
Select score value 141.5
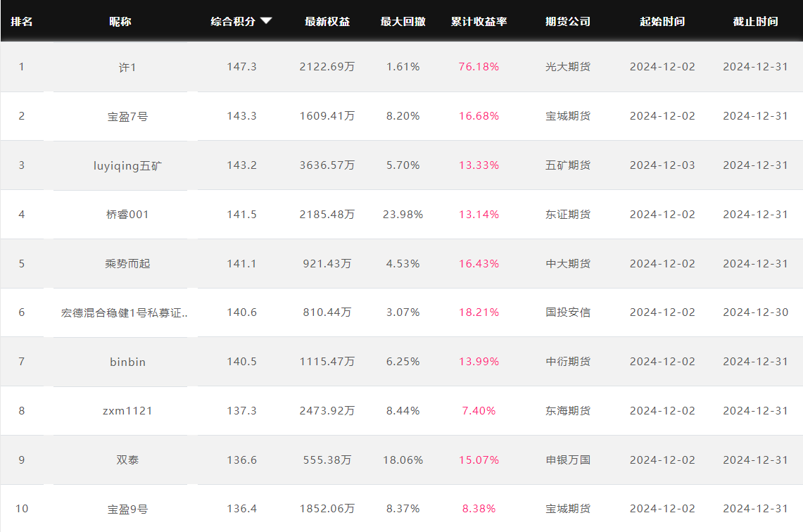(x=241, y=214)
